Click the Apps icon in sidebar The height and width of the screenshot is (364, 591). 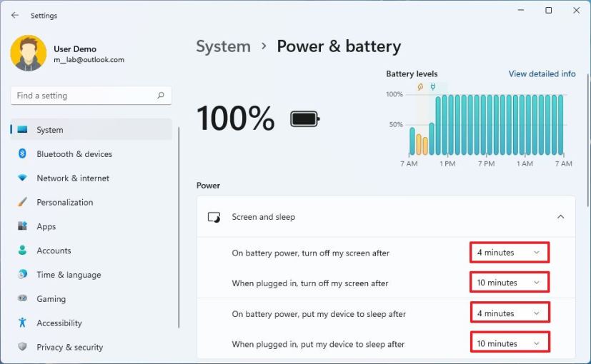[x=22, y=226]
